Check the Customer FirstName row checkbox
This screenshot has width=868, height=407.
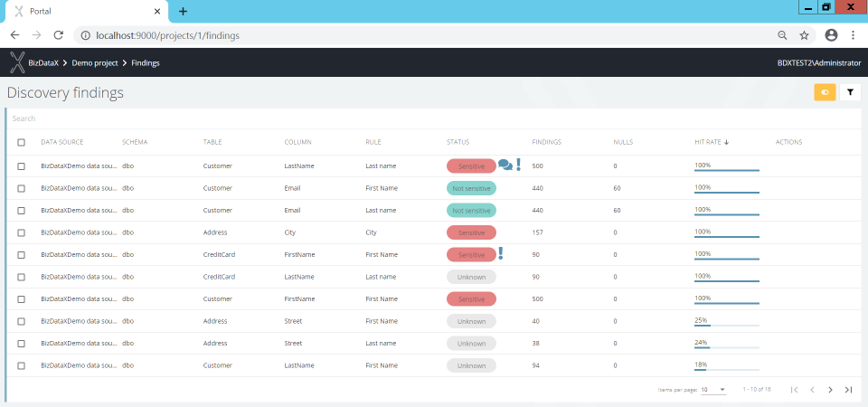[21, 299]
